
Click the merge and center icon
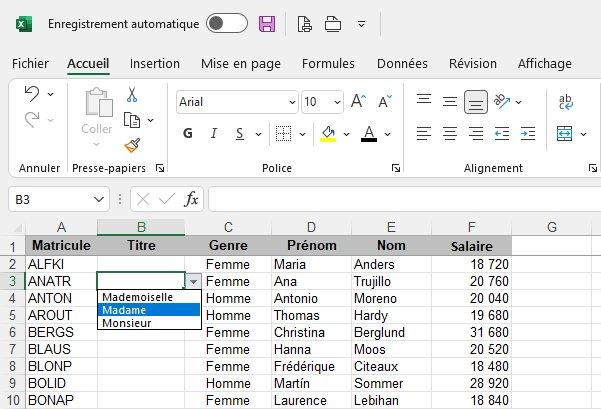[x=565, y=133]
